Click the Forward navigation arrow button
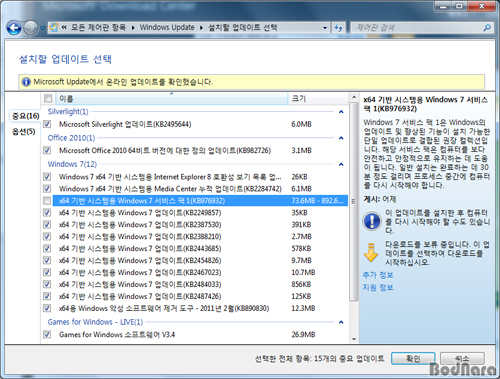The image size is (500, 379). point(30,28)
